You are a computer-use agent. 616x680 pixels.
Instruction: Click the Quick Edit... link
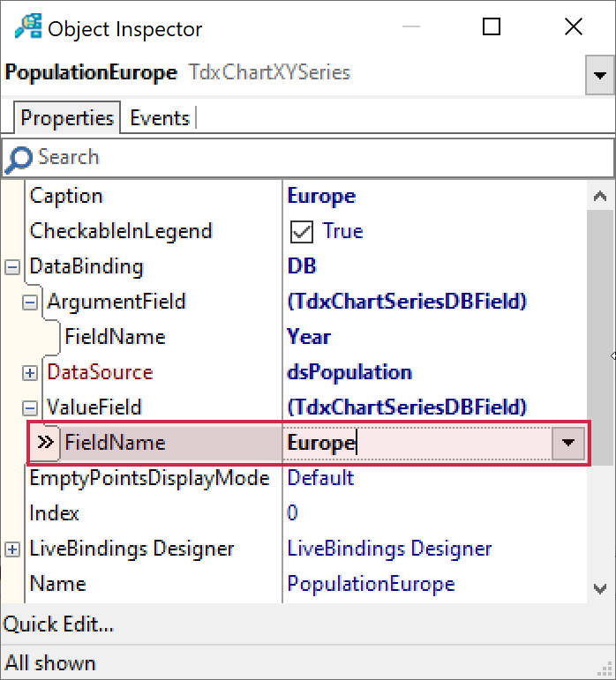(58, 625)
